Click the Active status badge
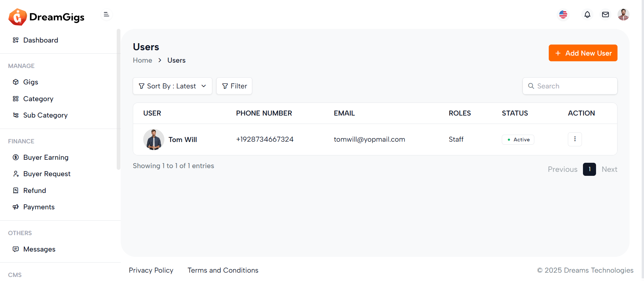644x281 pixels. pos(518,140)
